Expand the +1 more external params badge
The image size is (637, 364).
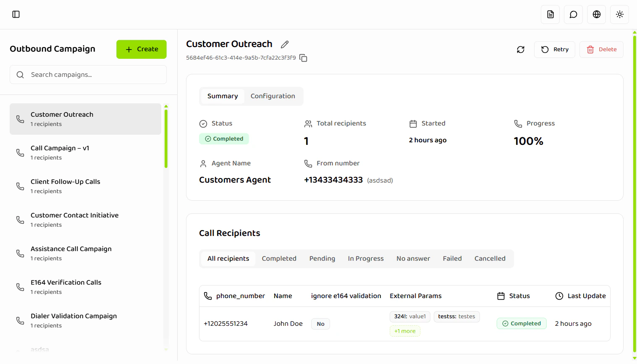click(404, 331)
